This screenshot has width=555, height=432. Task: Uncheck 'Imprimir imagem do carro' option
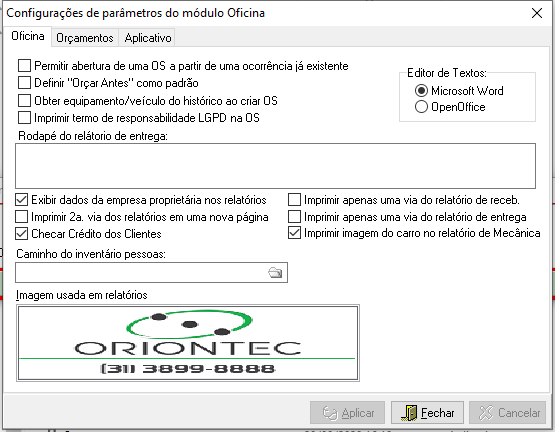(294, 233)
